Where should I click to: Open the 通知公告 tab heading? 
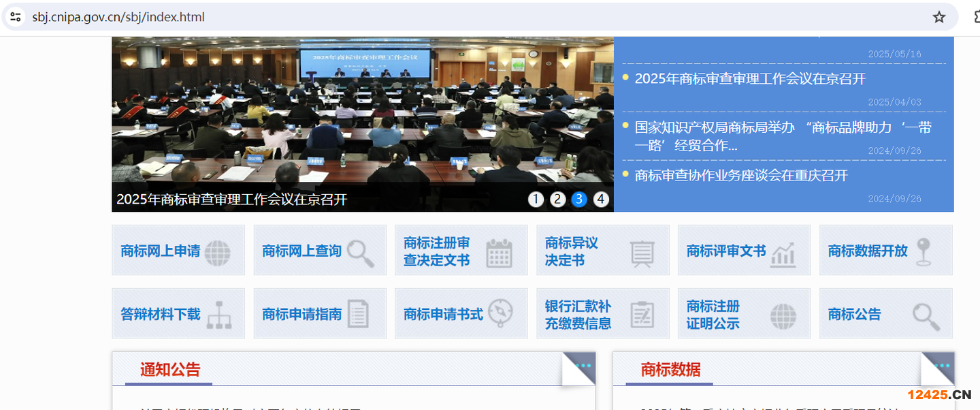[x=170, y=370]
